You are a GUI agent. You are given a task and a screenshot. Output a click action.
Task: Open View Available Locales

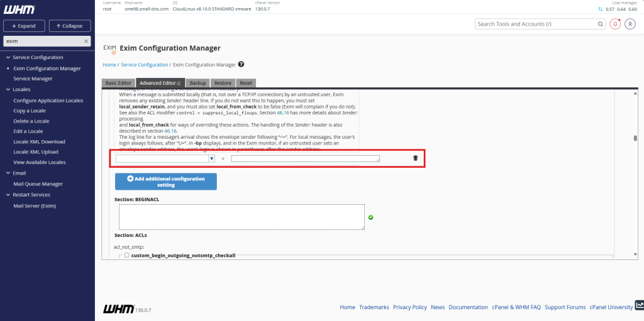point(40,162)
